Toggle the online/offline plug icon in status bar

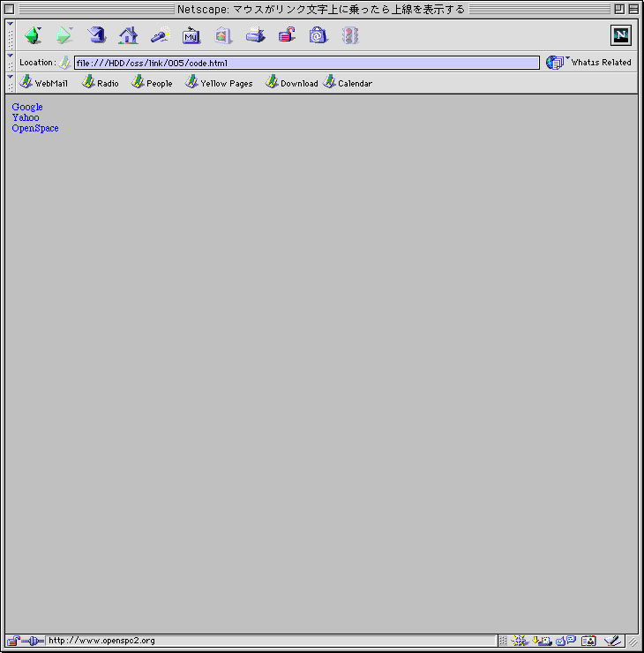pos(33,641)
